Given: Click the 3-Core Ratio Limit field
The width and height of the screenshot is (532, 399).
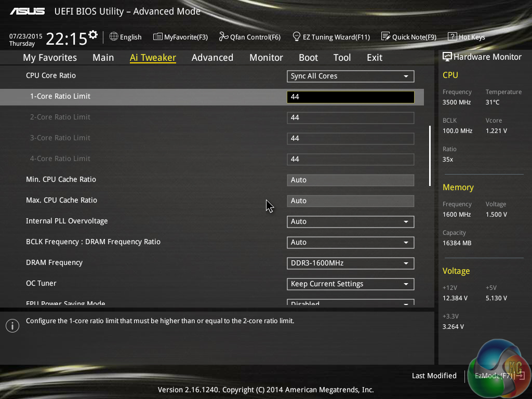Looking at the screenshot, I should coord(351,138).
